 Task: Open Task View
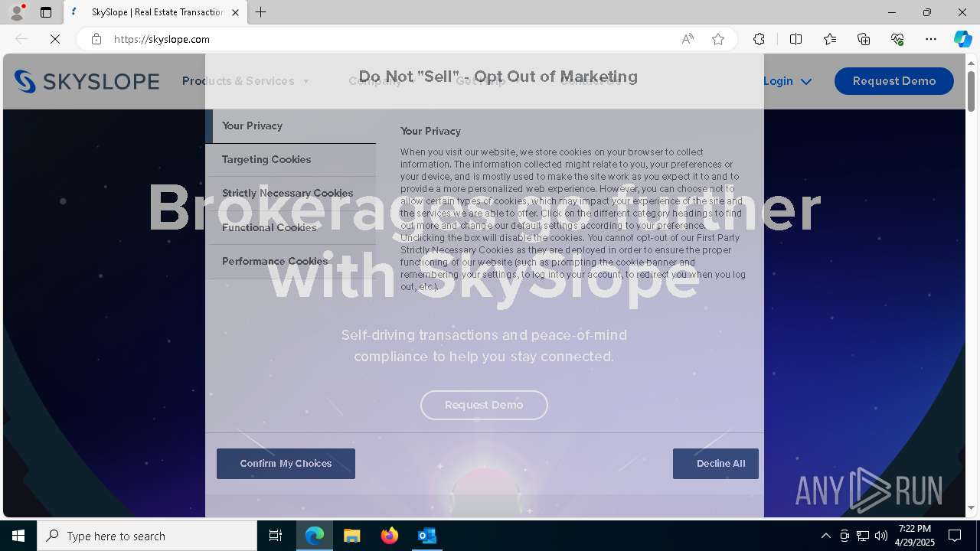point(276,536)
